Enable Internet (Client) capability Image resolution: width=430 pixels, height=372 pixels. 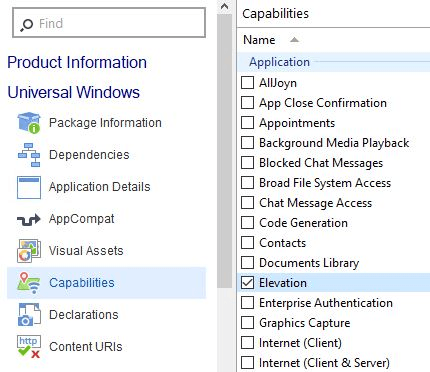[x=247, y=343]
